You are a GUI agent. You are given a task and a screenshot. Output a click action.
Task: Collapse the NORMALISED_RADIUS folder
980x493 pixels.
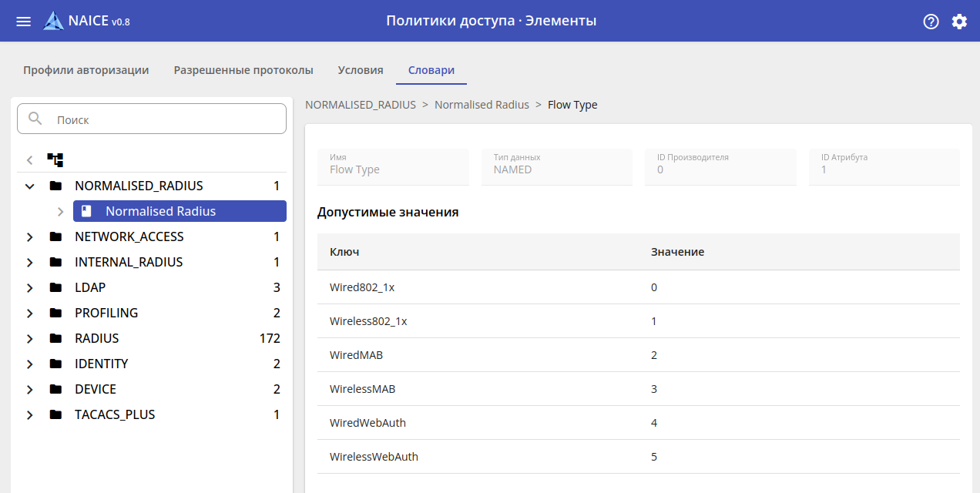[x=30, y=186]
